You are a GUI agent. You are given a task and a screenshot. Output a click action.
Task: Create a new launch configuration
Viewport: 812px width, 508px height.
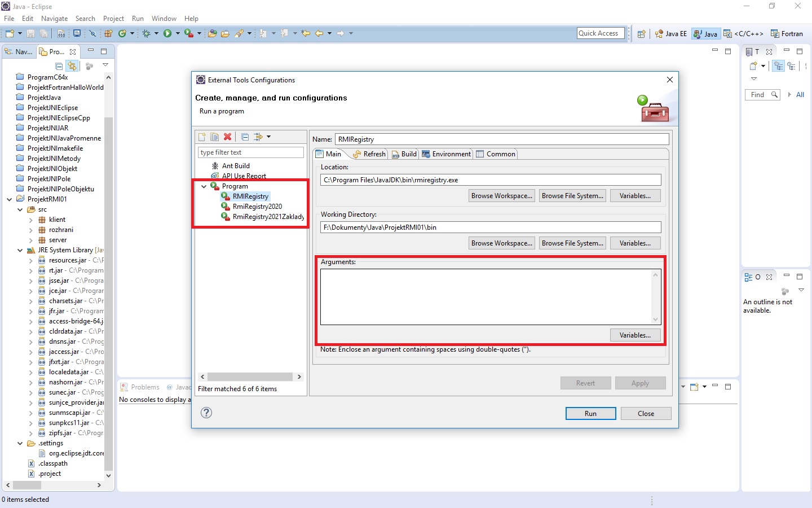(x=201, y=137)
